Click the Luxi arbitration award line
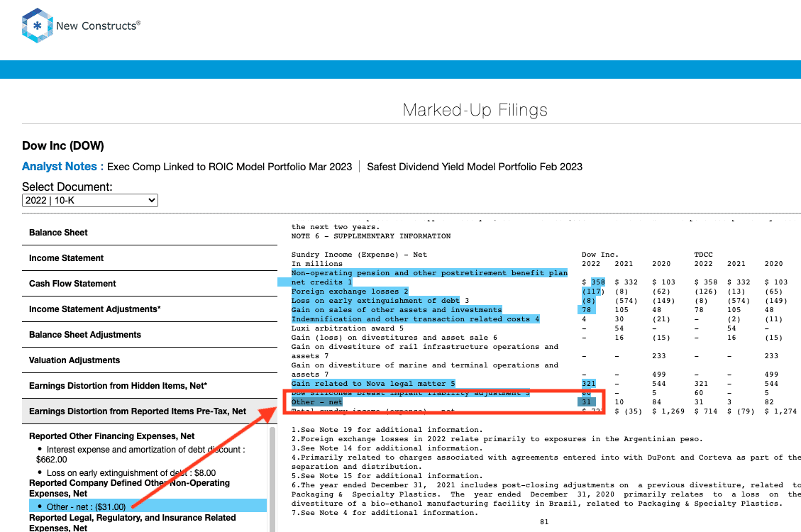 click(x=348, y=328)
